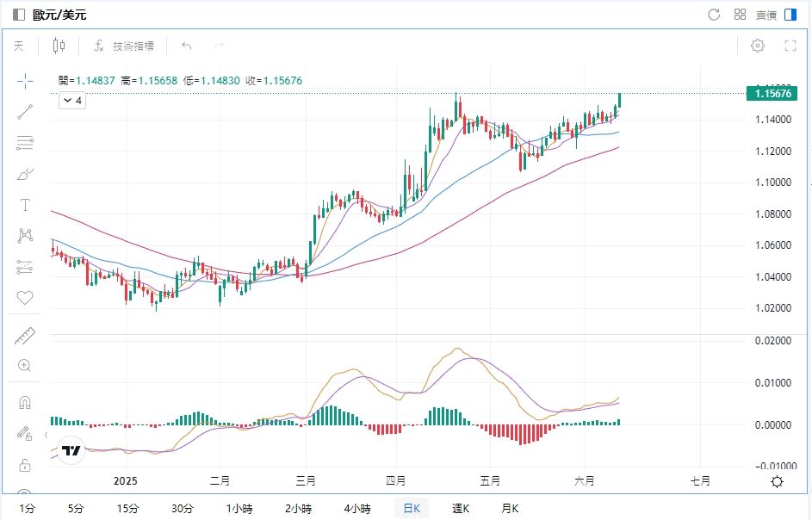This screenshot has height=520, width=812.
Task: Click the 1.15676 current price label
Action: tap(772, 93)
